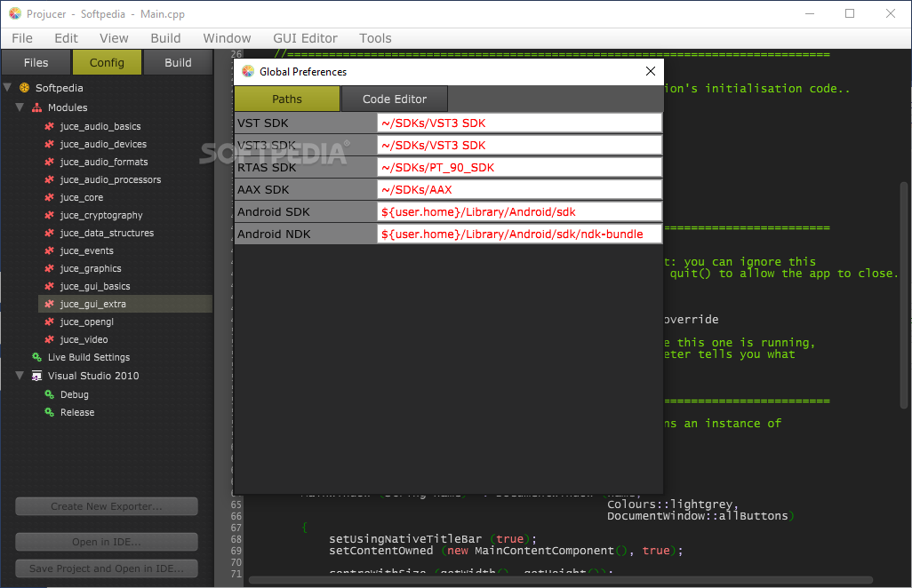This screenshot has width=912, height=588.
Task: Click the Global Preferences dialog logo icon
Action: tap(248, 71)
